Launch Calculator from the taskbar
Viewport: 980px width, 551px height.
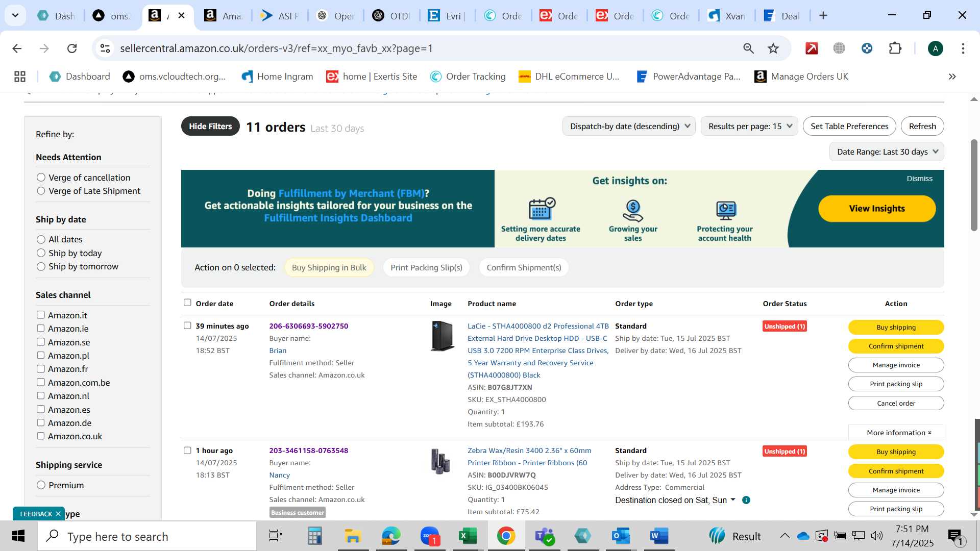pyautogui.click(x=314, y=536)
